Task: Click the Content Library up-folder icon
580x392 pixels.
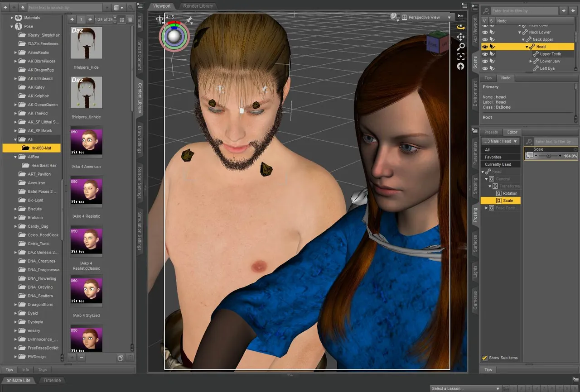Action: [x=22, y=8]
